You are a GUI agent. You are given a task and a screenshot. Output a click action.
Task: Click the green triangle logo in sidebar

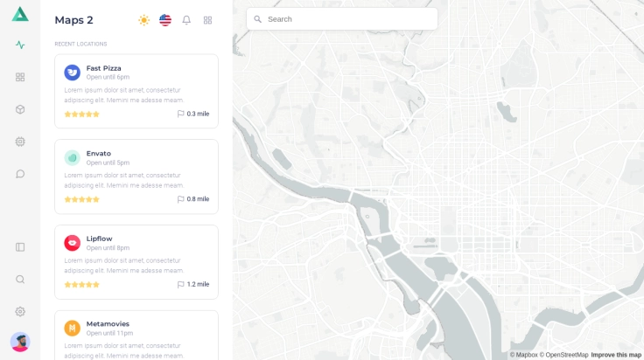coord(20,14)
